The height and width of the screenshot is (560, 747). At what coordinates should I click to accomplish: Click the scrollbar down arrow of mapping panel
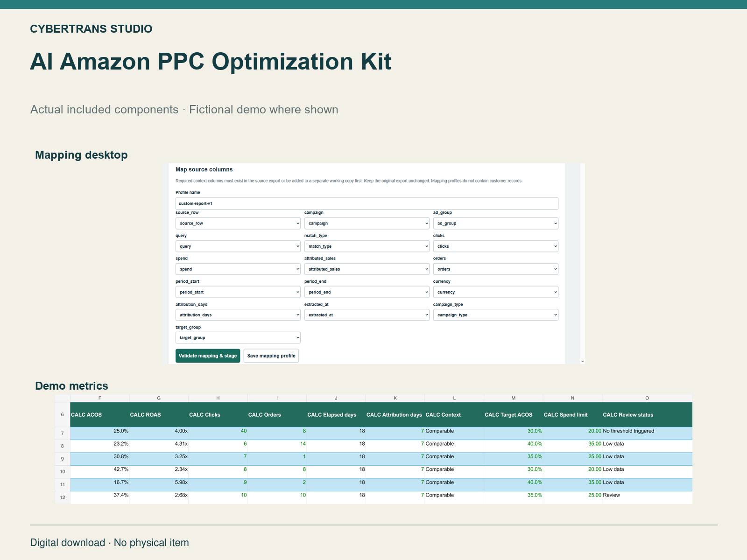point(582,362)
